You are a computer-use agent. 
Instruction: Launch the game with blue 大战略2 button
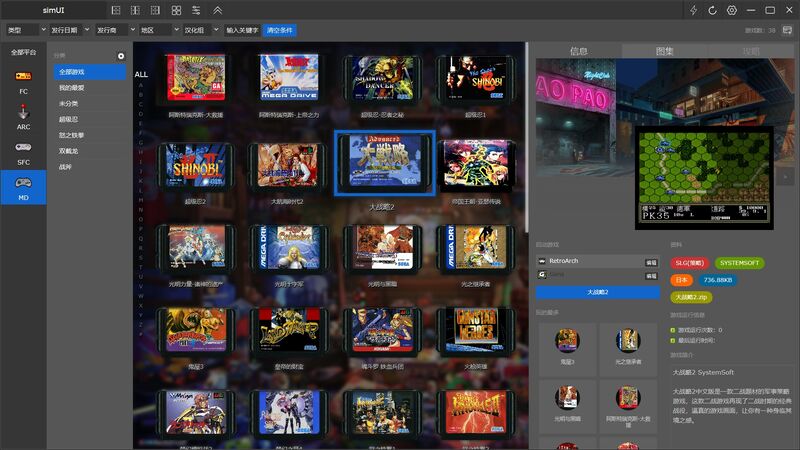(x=596, y=292)
